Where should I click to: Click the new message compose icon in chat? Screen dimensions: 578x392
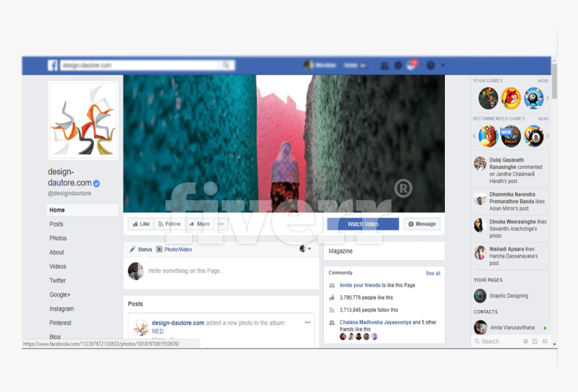[535, 342]
